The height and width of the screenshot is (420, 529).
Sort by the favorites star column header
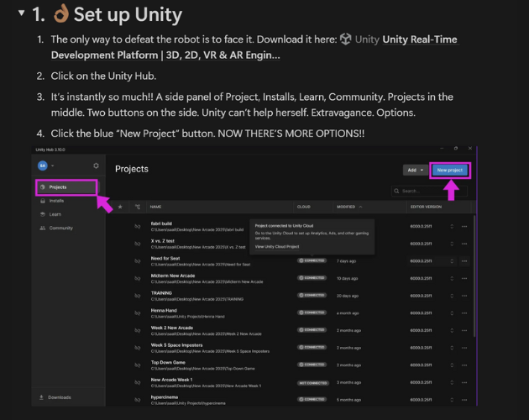pyautogui.click(x=120, y=207)
